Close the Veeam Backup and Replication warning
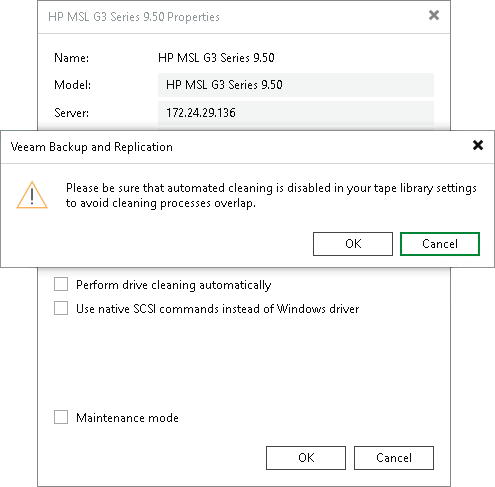Viewport: 495px width, 487px height. (478, 145)
